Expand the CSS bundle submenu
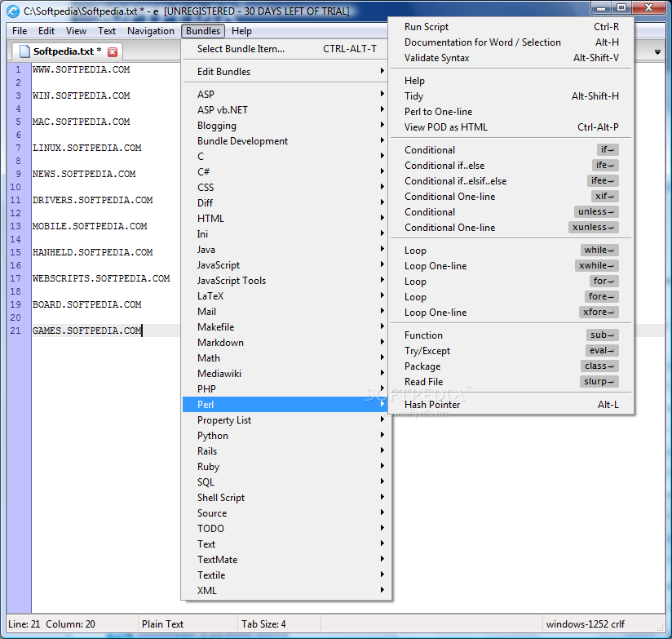Screen dimensions: 672x639 [286, 188]
